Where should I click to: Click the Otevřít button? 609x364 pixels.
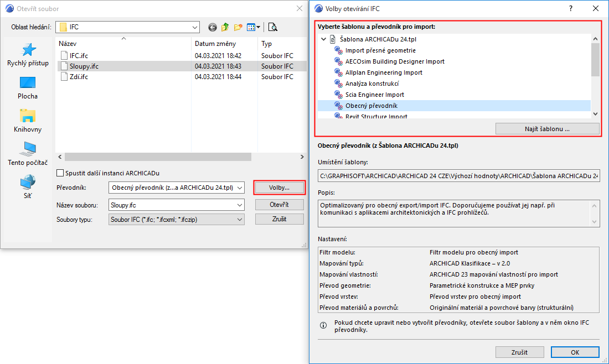tap(279, 205)
